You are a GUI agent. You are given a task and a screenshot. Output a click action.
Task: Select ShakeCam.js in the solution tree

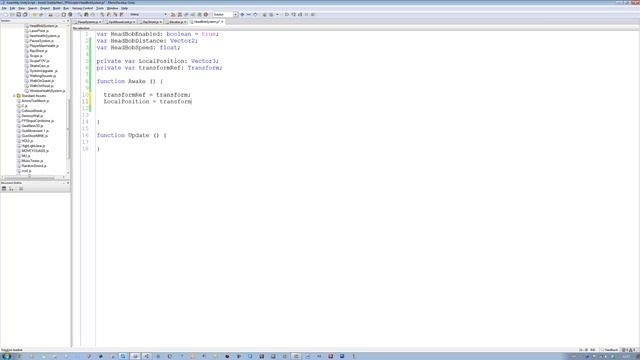coord(39,66)
